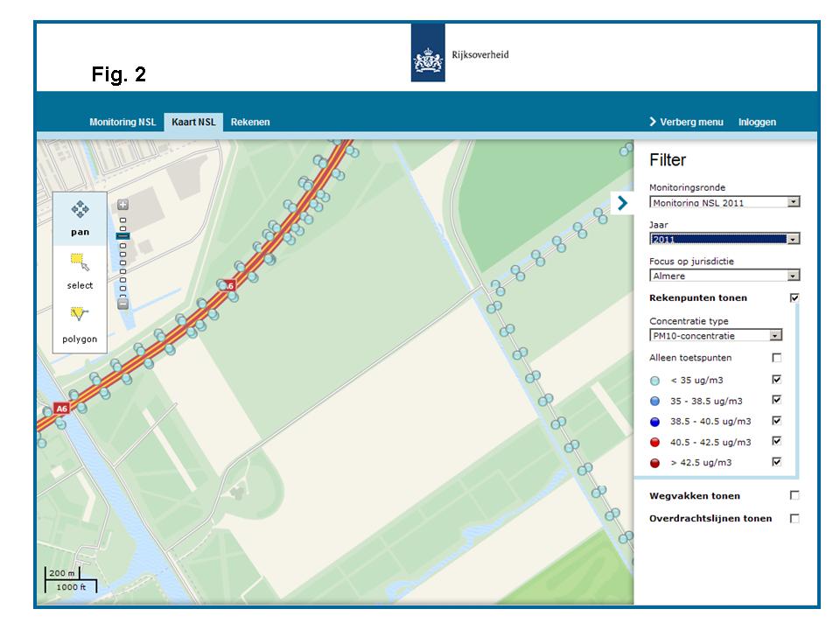Uncheck the 38.5 - 40.5 ug/m3 checkbox
The width and height of the screenshot is (840, 630).
(x=777, y=421)
